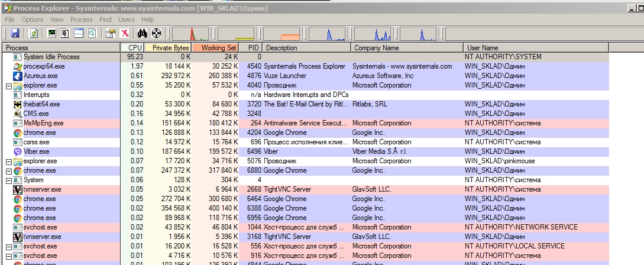Image resolution: width=644 pixels, height=265 pixels.
Task: Open the Process menu
Action: [82, 20]
